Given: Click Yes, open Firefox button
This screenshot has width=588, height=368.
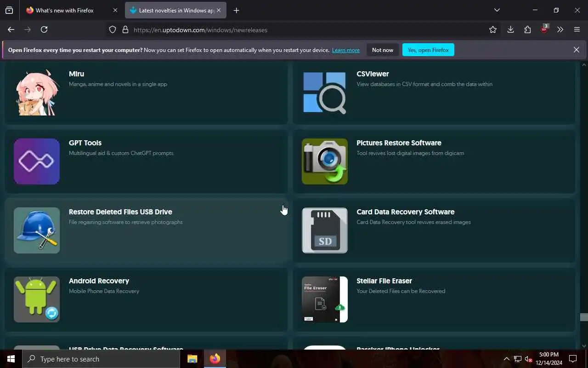Looking at the screenshot, I should click(x=428, y=50).
